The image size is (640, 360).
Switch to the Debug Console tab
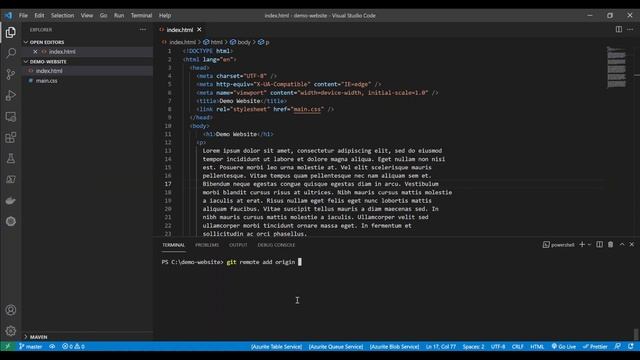point(276,245)
